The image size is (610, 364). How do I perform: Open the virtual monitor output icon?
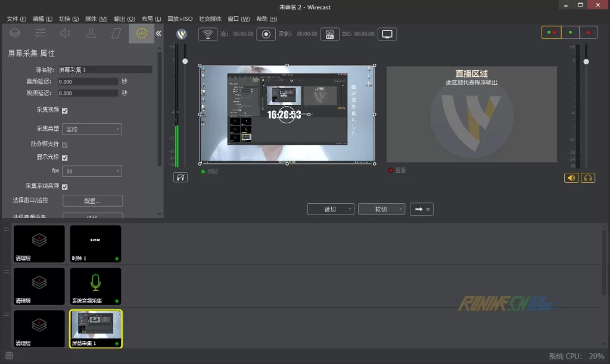tap(388, 34)
